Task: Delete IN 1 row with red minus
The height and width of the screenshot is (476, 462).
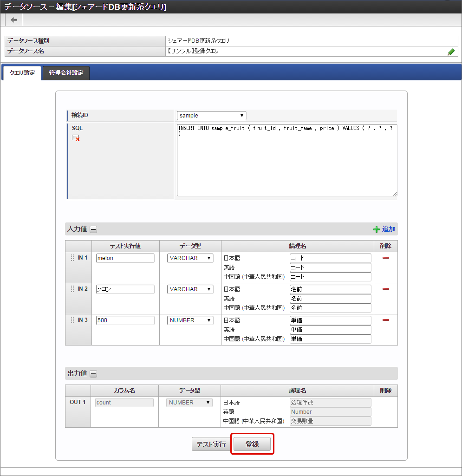Action: 386,258
